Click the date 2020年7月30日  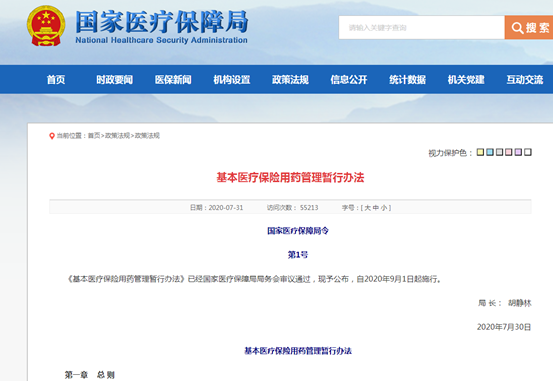pos(504,327)
